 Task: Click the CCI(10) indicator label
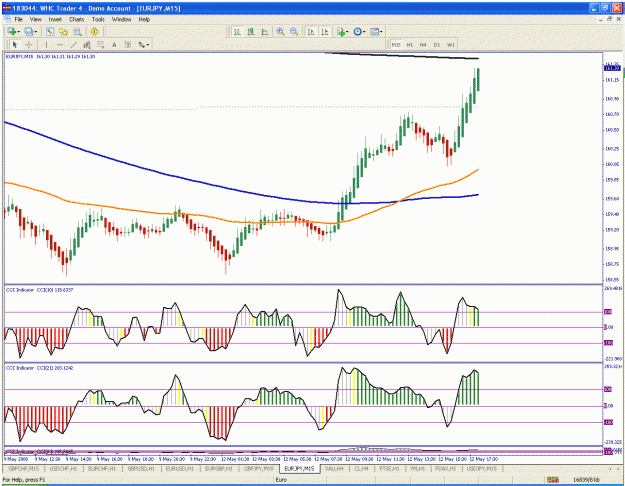(39, 290)
